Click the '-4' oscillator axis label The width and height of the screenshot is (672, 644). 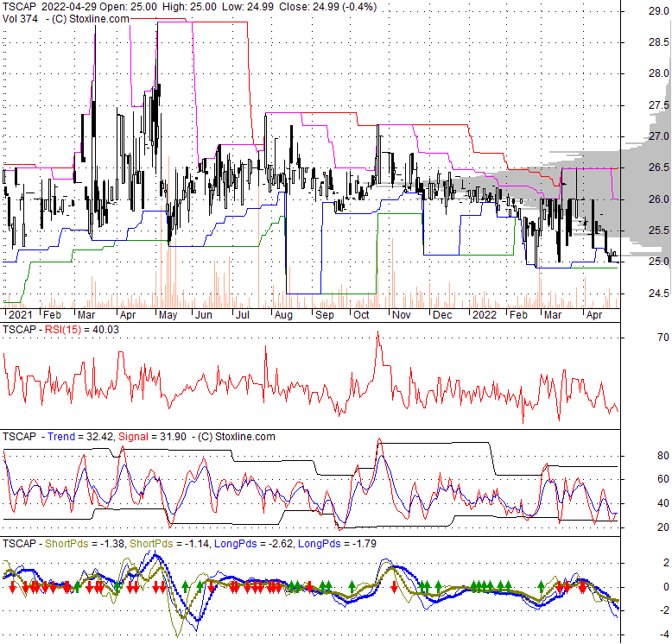pyautogui.click(x=663, y=635)
